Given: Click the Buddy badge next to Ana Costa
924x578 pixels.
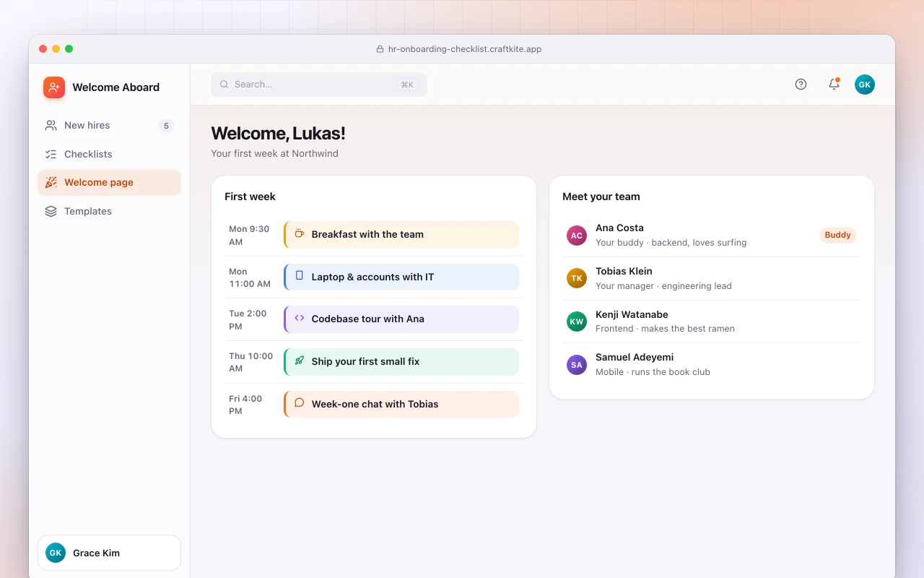Looking at the screenshot, I should point(838,235).
